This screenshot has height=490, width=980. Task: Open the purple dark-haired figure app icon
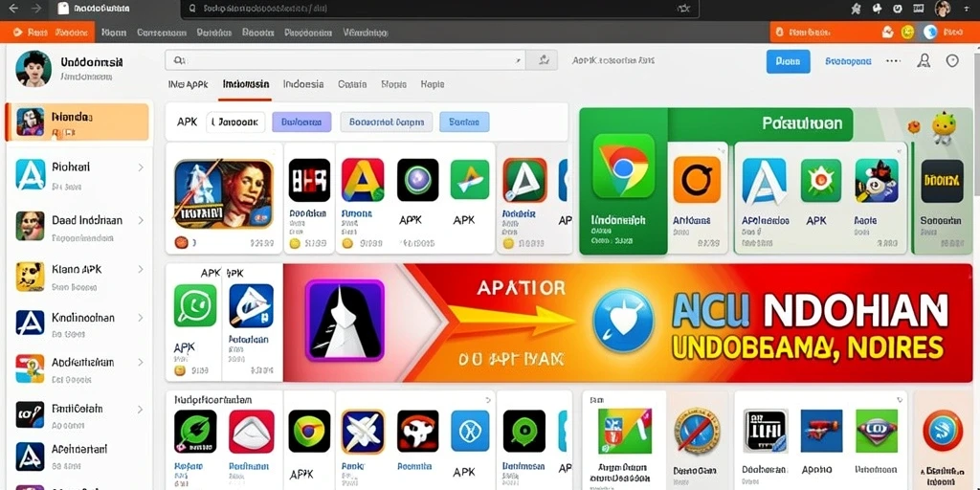(345, 321)
